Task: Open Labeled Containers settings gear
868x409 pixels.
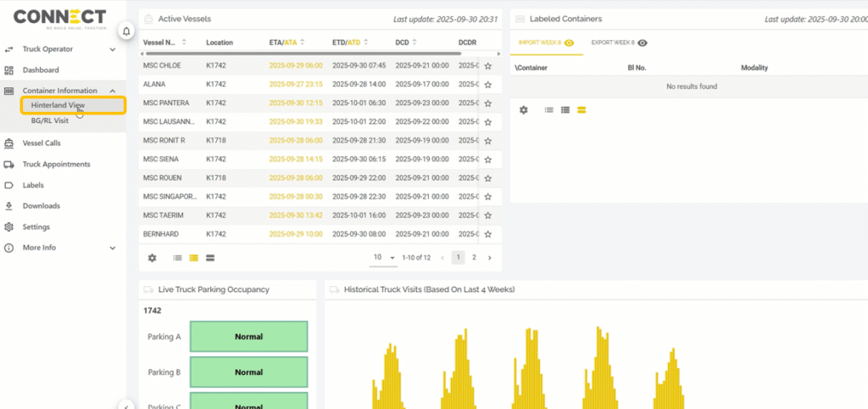Action: coord(524,110)
